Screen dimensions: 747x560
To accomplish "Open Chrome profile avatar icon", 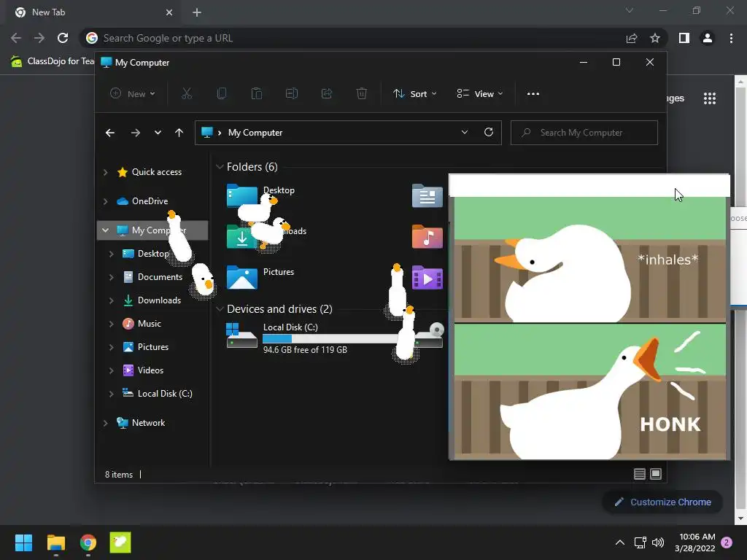I will click(708, 38).
